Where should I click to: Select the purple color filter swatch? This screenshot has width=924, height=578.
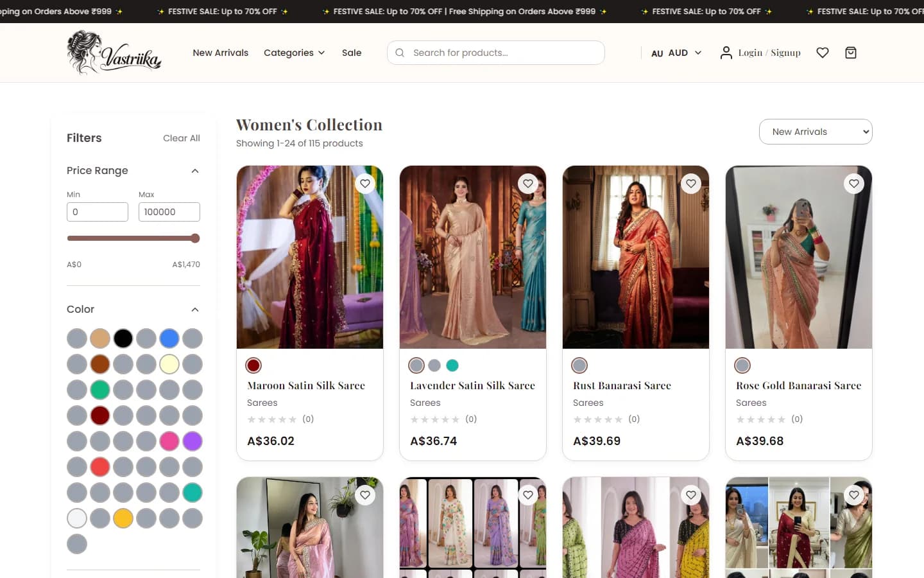[193, 441]
